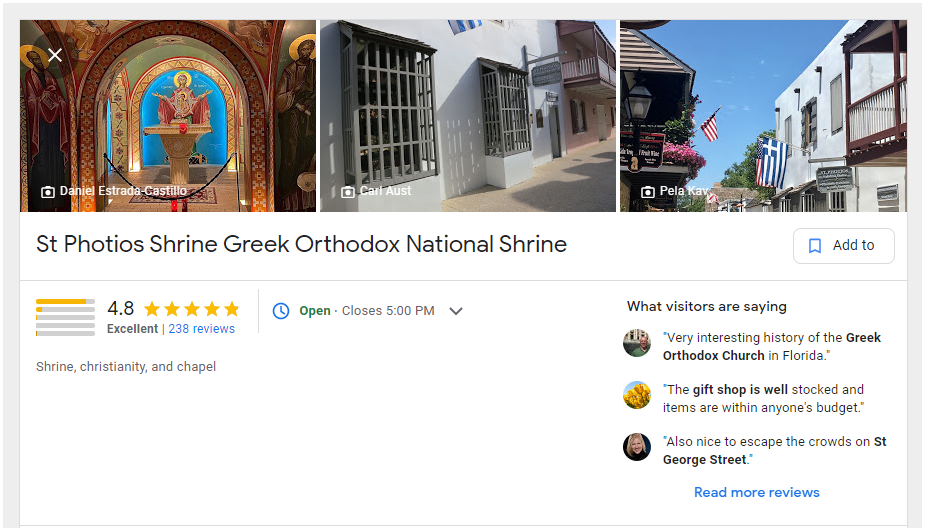
Task: Close the place details panel
Action: [55, 56]
